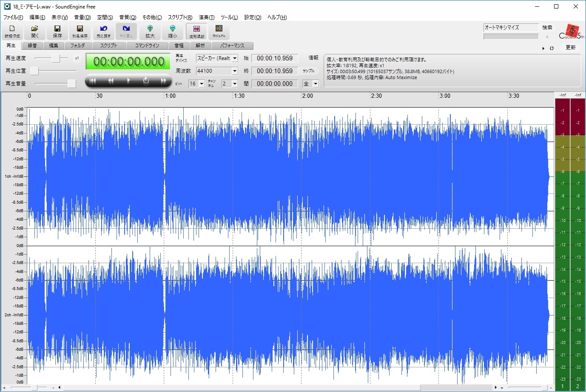Expand the 周波数 44100 dropdown
The width and height of the screenshot is (586, 392).
pos(235,71)
